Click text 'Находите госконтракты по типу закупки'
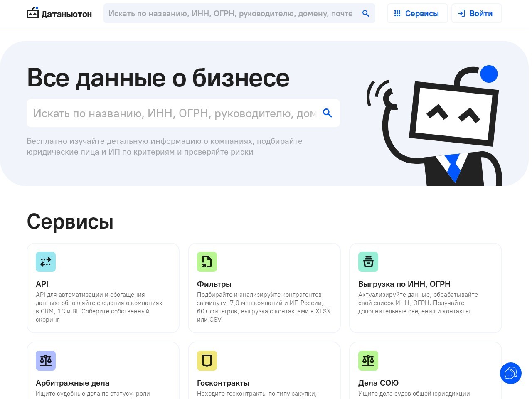Image resolution: width=532 pixels, height=399 pixels. click(257, 394)
